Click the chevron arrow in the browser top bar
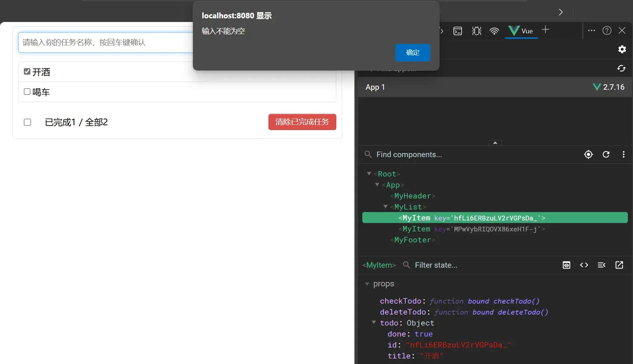The width and height of the screenshot is (633, 364). 561,12
